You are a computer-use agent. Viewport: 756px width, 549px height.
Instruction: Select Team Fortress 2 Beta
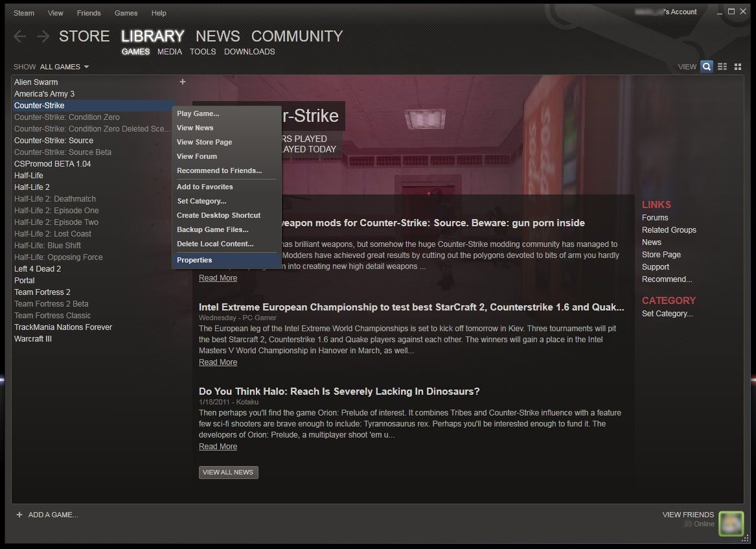tap(51, 304)
